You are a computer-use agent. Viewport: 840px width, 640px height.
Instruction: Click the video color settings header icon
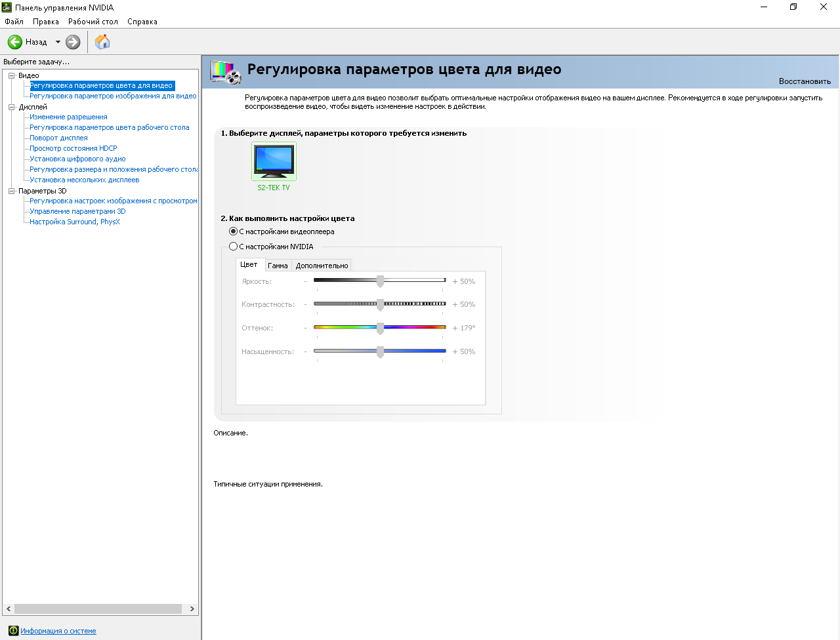click(225, 72)
